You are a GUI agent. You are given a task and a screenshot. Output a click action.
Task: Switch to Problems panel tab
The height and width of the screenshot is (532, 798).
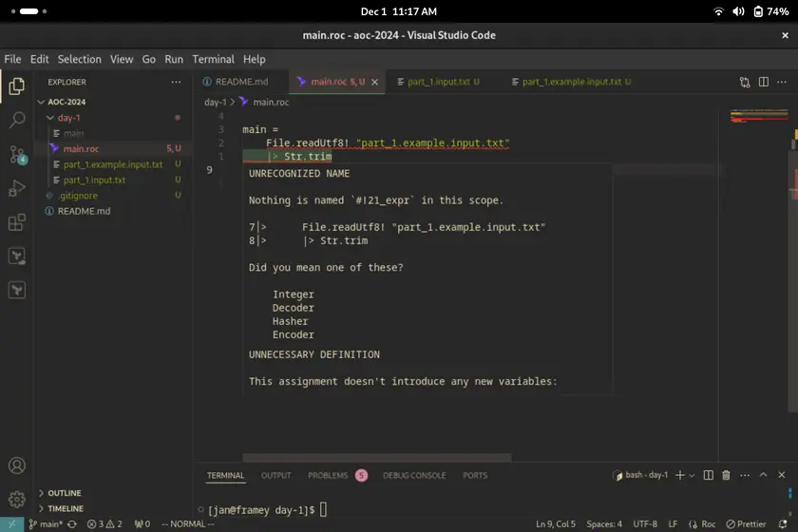tap(337, 475)
